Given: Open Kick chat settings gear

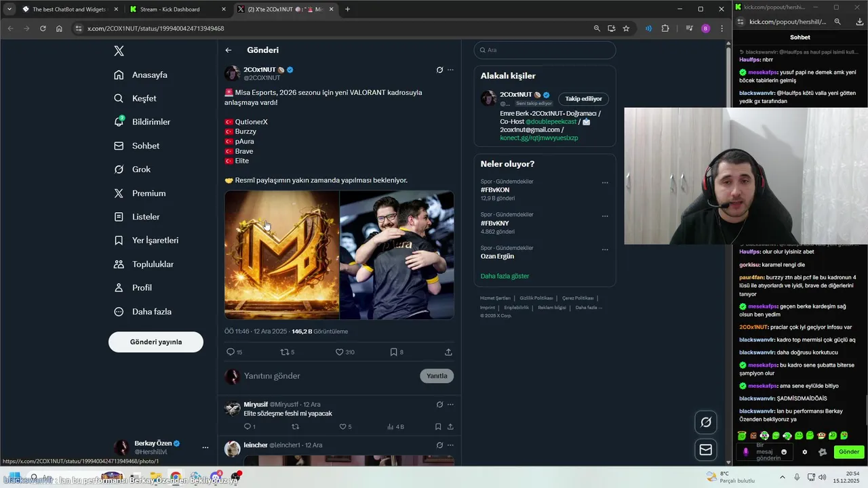Looking at the screenshot, I should point(805,452).
